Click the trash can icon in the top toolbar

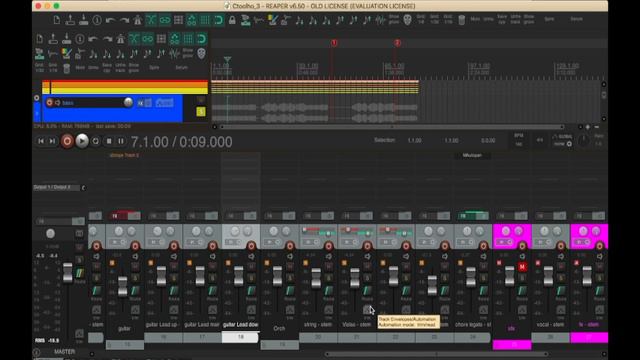coord(461,20)
